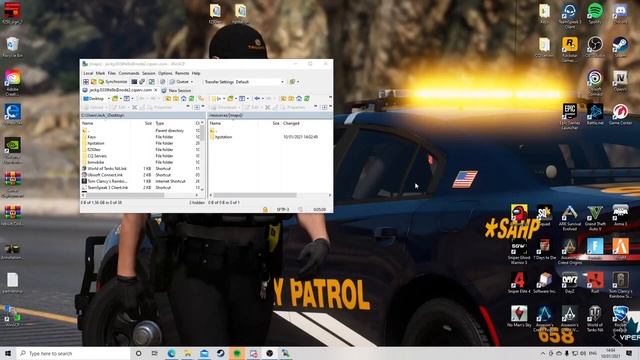Click the remote panel home directory icon
This screenshot has width=640, height=360.
pos(299,98)
